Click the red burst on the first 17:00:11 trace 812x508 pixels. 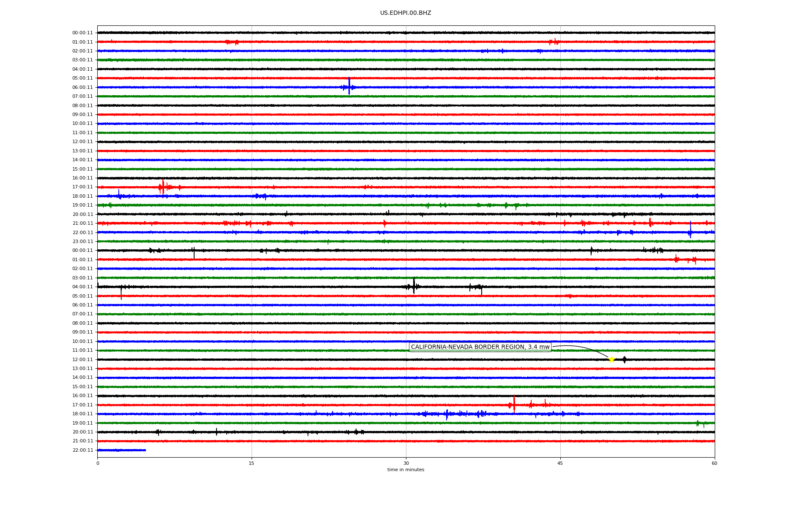[x=163, y=187]
